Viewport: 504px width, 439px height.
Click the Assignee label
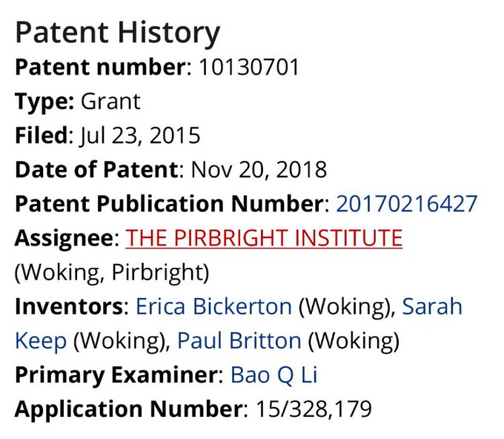64,238
